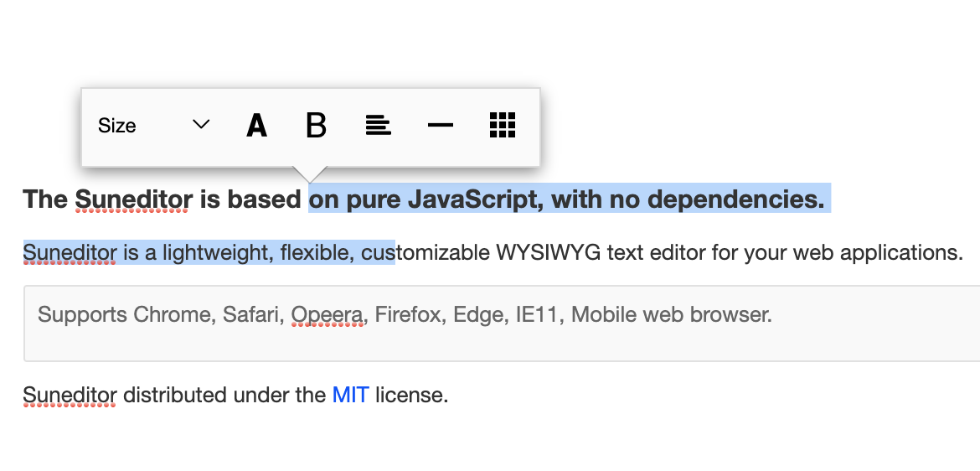Image resolution: width=980 pixels, height=471 pixels.
Task: Click "Suneditor" in the bold heading
Action: (x=132, y=199)
